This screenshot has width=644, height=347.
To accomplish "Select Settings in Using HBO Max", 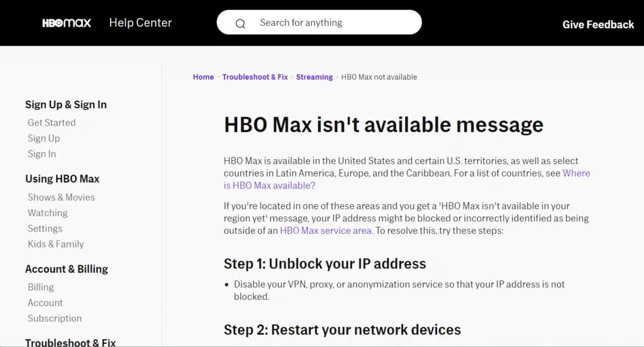I will coord(45,229).
